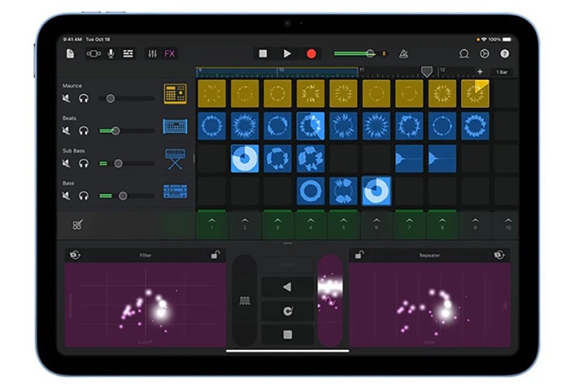Trigger column 3 with its chevron
The width and height of the screenshot is (588, 392).
278,224
